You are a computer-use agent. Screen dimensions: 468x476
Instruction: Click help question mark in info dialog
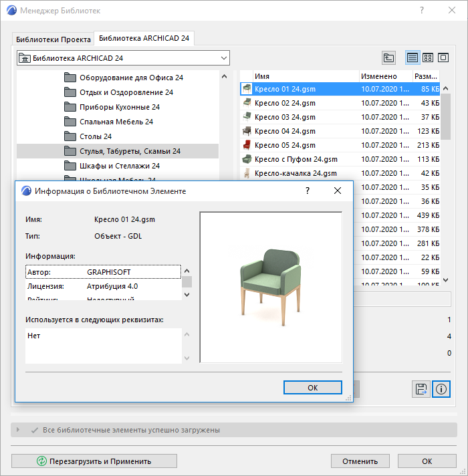coord(308,191)
